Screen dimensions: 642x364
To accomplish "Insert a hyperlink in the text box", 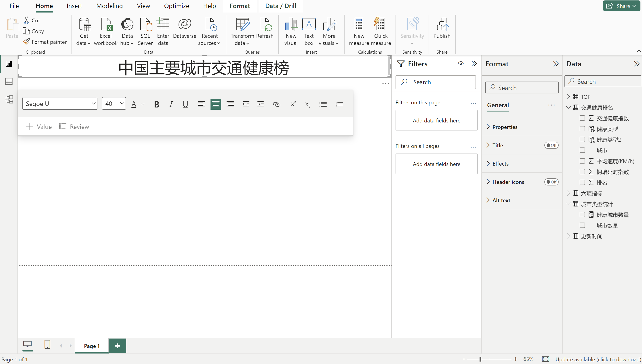I will 276,104.
